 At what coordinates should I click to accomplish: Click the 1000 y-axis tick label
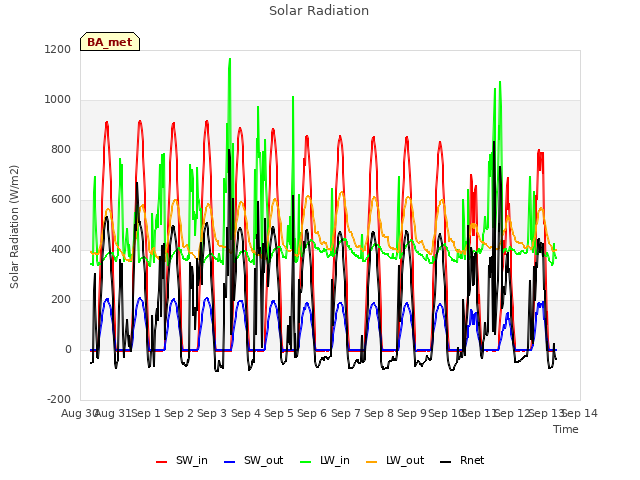[58, 100]
